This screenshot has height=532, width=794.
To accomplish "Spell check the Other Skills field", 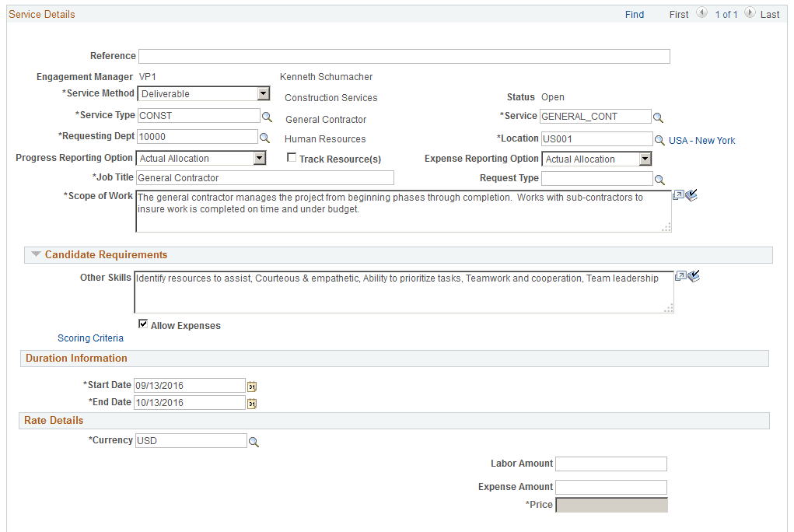I will click(x=694, y=275).
